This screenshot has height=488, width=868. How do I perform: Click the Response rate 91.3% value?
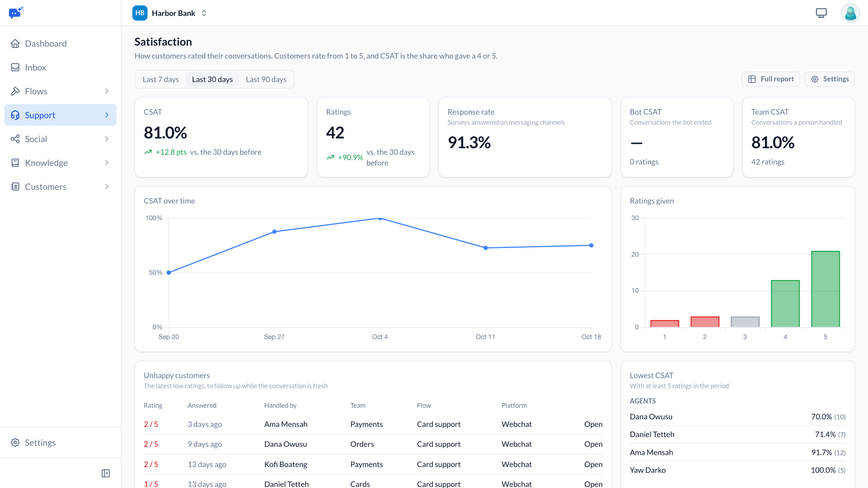coord(469,142)
